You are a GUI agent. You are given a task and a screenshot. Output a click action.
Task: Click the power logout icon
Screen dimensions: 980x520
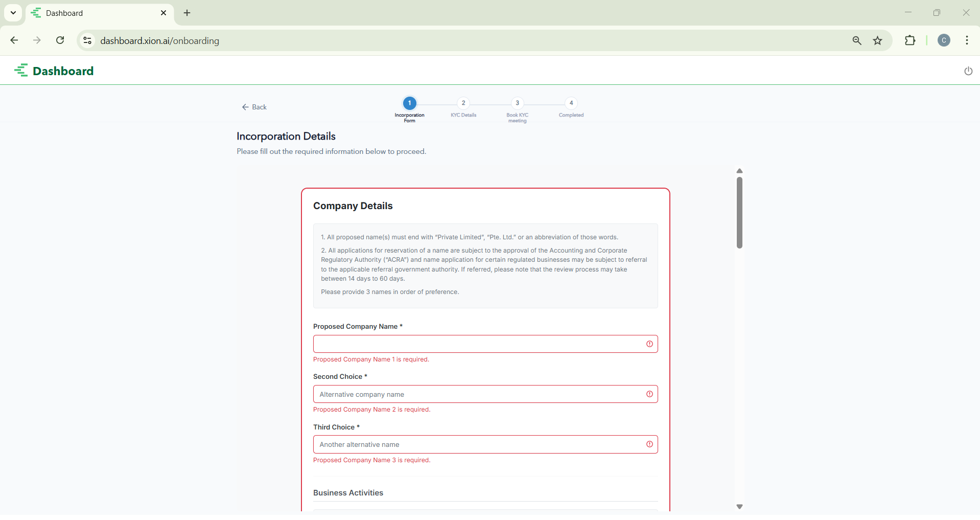tap(968, 71)
